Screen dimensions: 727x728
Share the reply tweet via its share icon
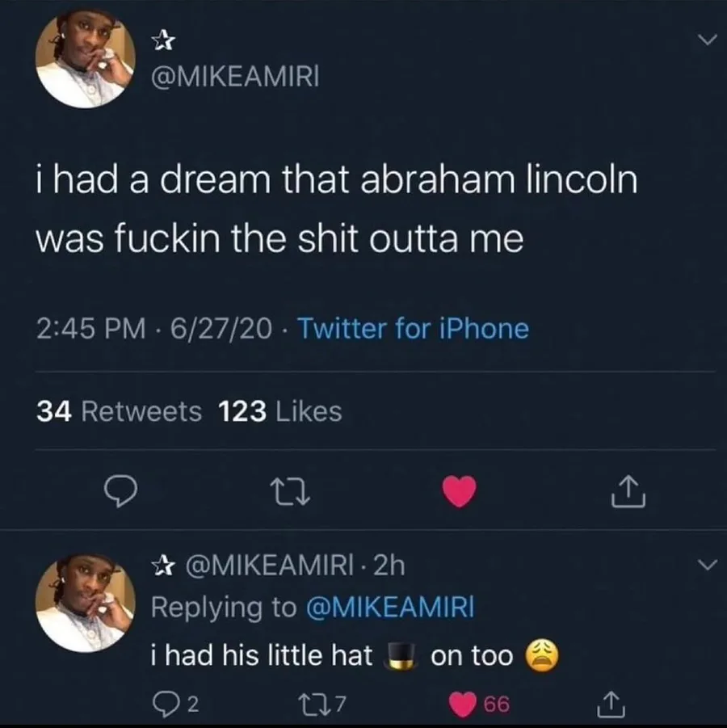tap(611, 705)
